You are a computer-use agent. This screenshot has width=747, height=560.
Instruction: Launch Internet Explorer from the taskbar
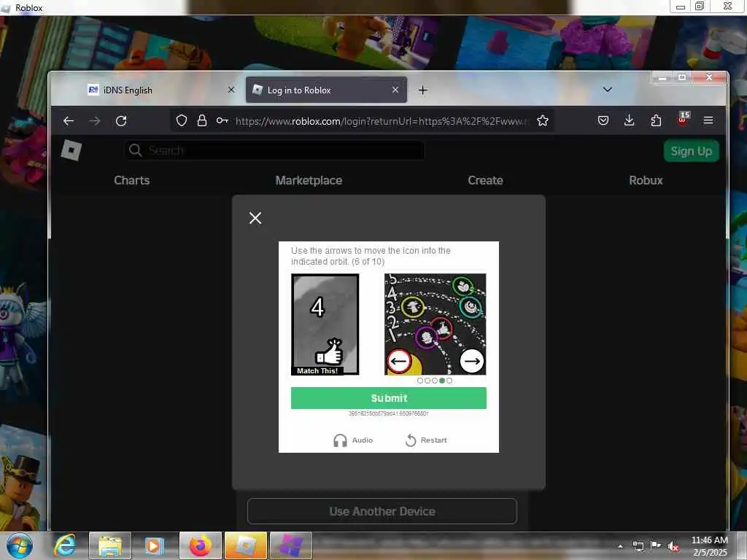[65, 545]
